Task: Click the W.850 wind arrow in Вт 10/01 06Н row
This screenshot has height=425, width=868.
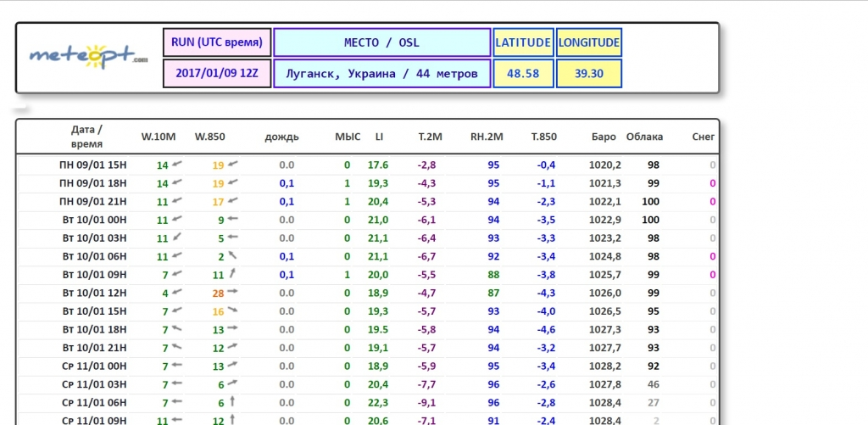Action: (233, 255)
